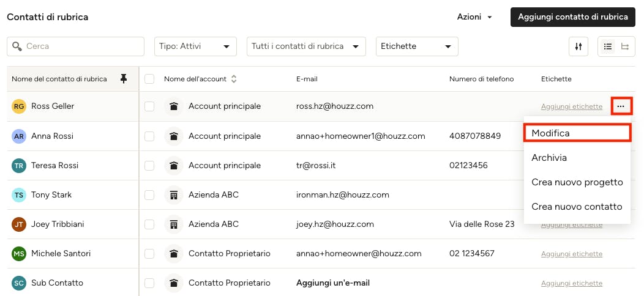Click the SC avatar for Sub Contatto

click(x=19, y=283)
